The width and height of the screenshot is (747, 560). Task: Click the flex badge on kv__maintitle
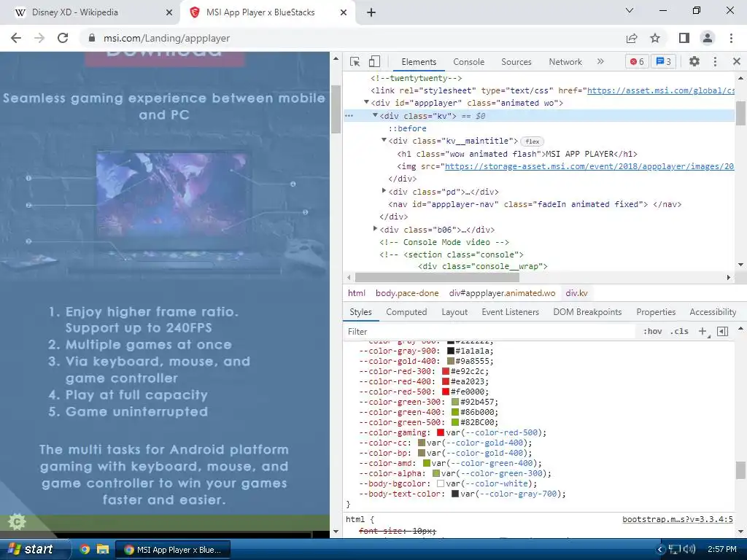click(532, 141)
